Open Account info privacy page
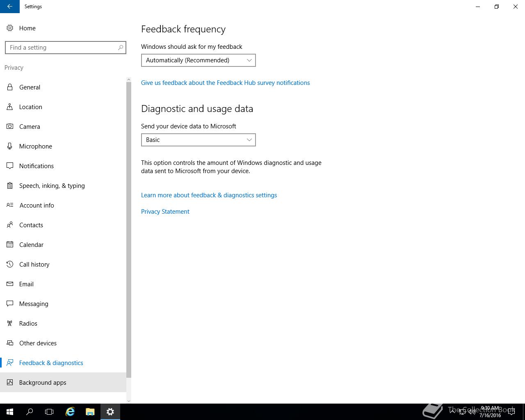 [63, 205]
